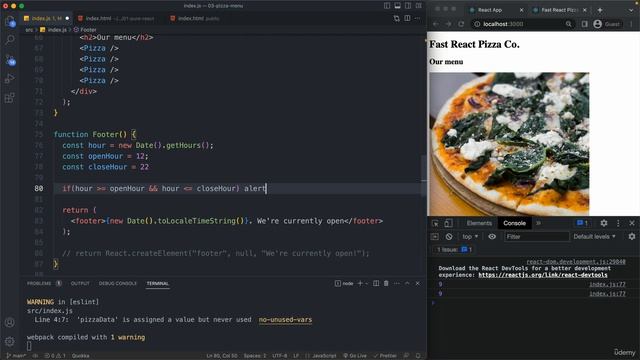
Task: Split the terminal pane
Action: click(x=376, y=283)
